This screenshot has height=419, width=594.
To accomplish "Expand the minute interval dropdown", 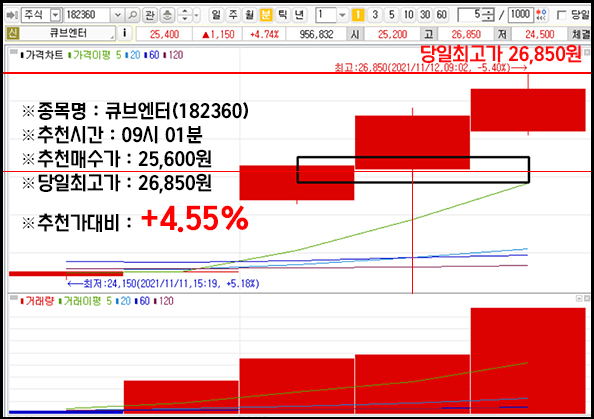I will click(x=342, y=15).
